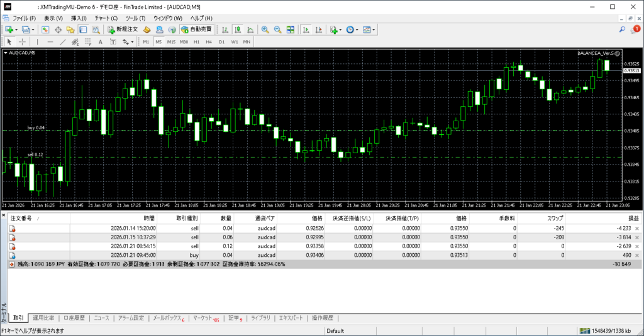Toggle the chart shift icon
Image resolution: width=644 pixels, height=336 pixels.
point(318,30)
